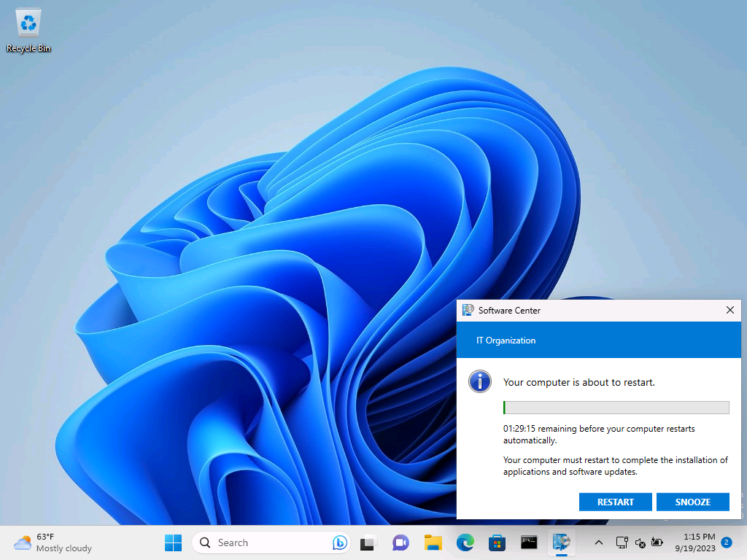This screenshot has width=747, height=560.
Task: Click 'Your computer is about to restart.' text
Action: tap(578, 382)
